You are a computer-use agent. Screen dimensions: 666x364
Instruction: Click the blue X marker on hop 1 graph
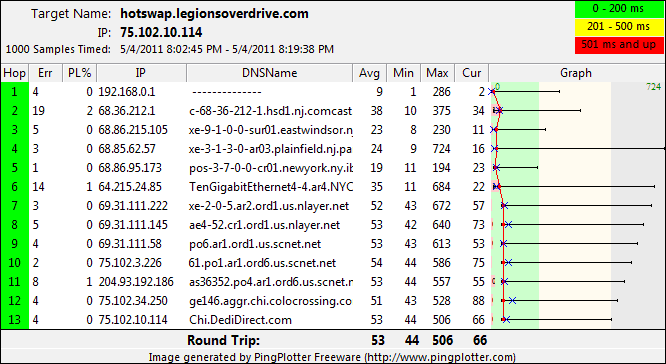point(491,92)
